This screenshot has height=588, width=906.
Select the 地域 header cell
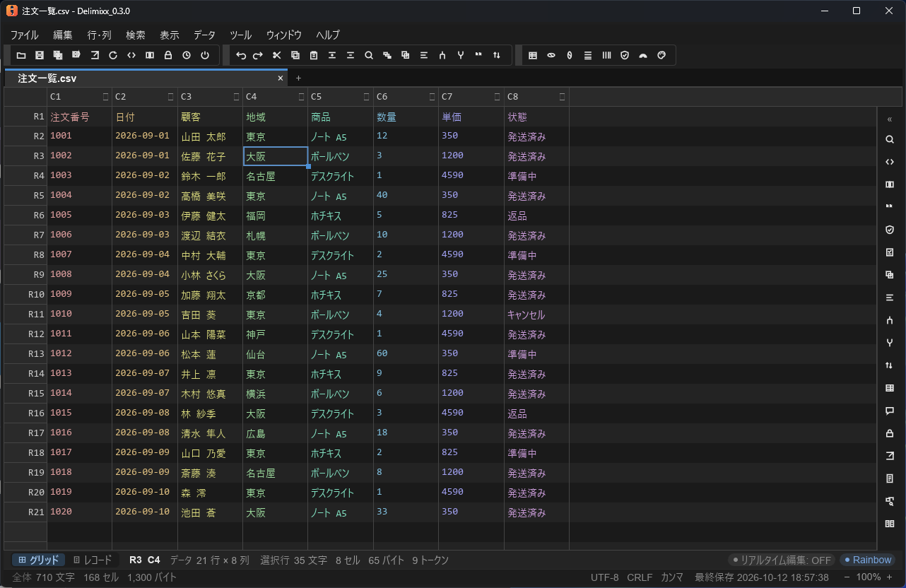coord(275,117)
